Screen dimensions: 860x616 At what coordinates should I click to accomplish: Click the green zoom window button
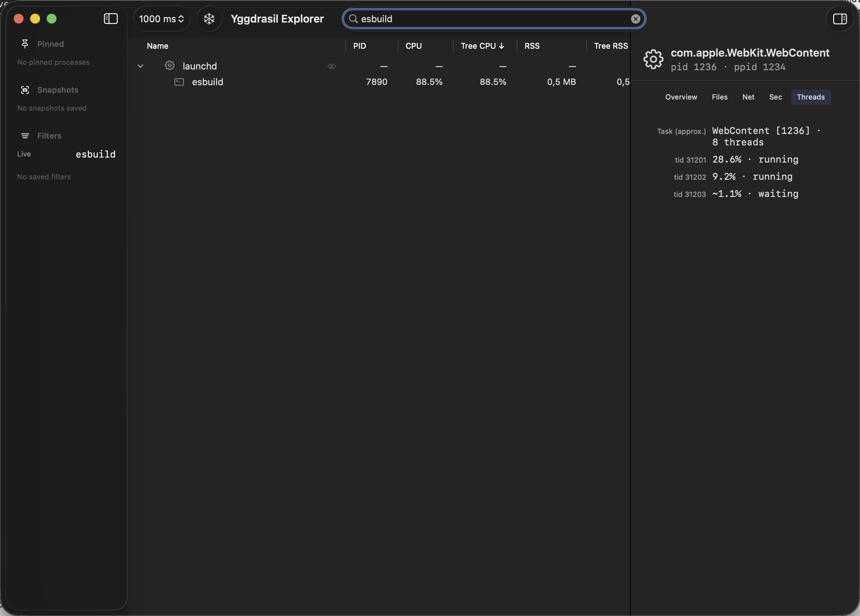(52, 19)
